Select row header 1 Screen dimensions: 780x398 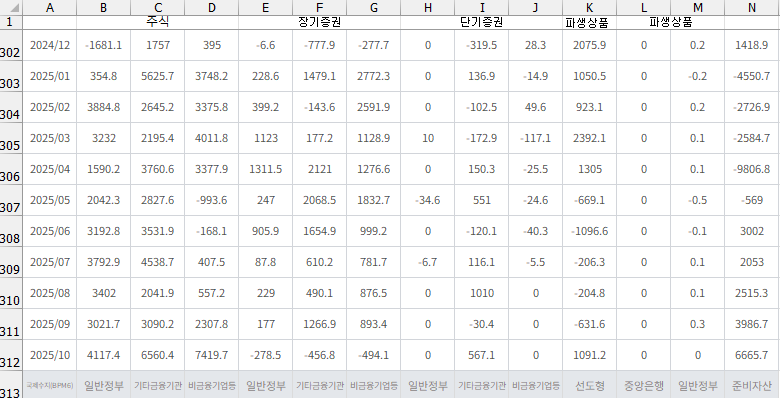pos(11,22)
